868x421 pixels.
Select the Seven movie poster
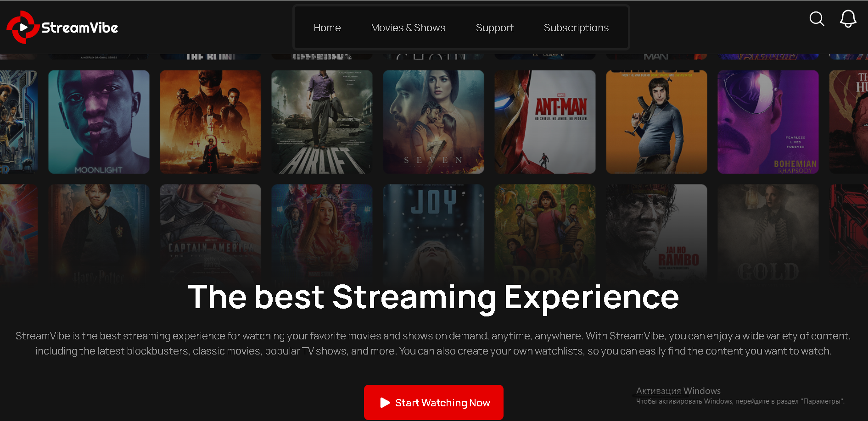click(433, 122)
